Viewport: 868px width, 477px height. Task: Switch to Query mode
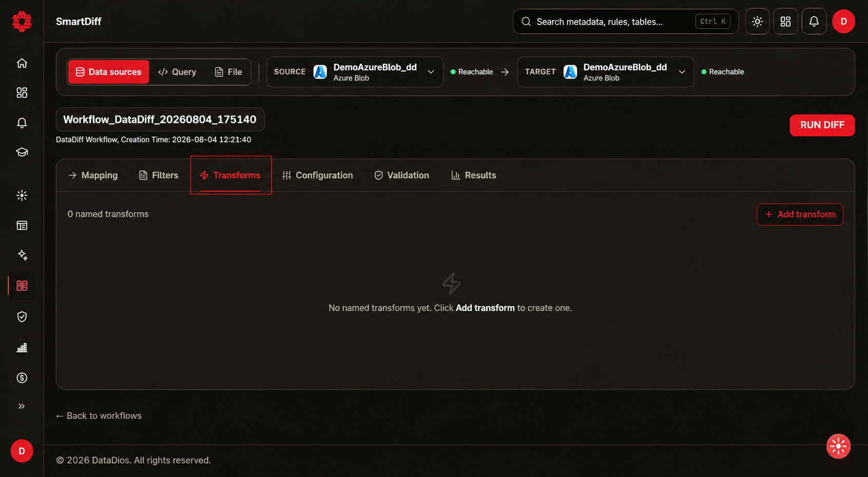(177, 72)
